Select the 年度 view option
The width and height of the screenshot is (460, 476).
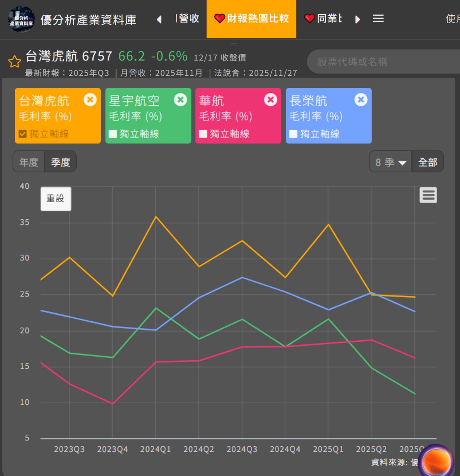click(29, 162)
